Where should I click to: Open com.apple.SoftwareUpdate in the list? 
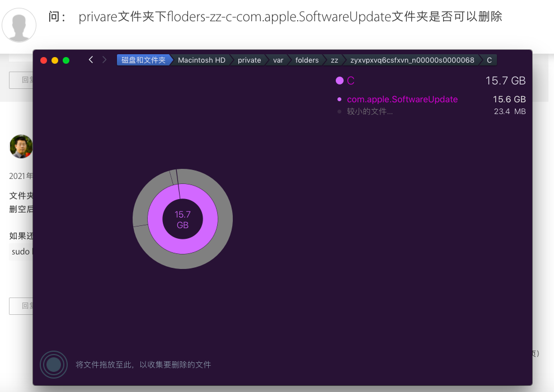coord(402,100)
